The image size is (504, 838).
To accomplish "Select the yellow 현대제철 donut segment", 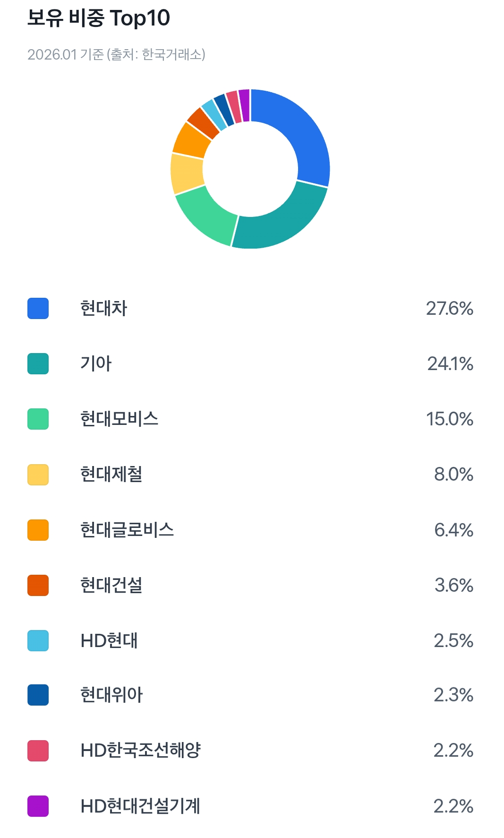I will coord(187,173).
